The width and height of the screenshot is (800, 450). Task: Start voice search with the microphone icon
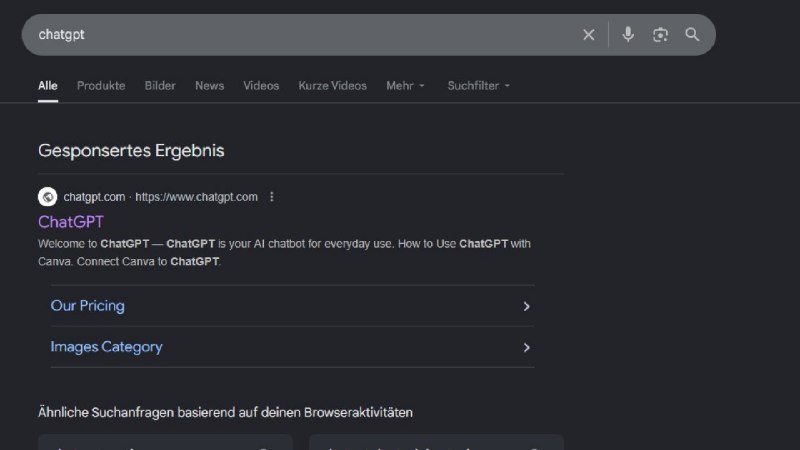tap(628, 35)
